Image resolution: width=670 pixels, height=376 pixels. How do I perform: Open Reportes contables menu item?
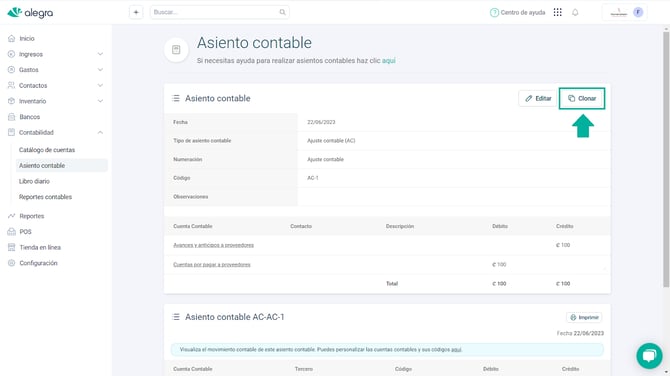click(x=45, y=197)
